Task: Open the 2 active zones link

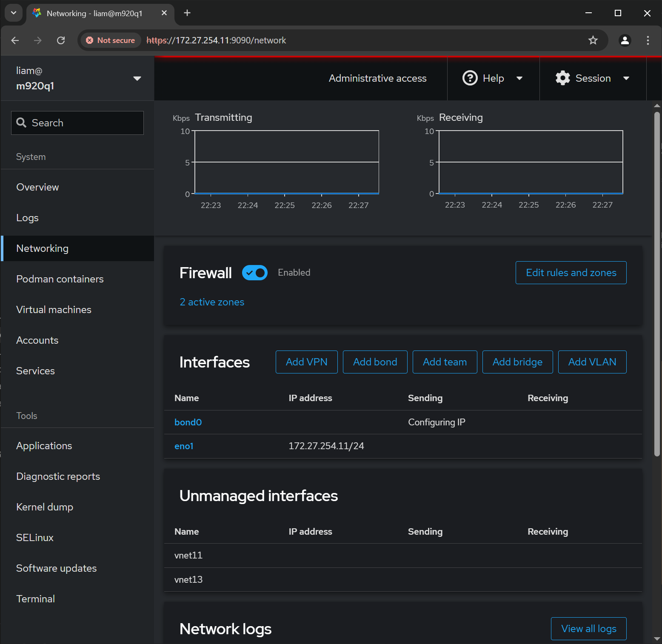Action: click(212, 302)
